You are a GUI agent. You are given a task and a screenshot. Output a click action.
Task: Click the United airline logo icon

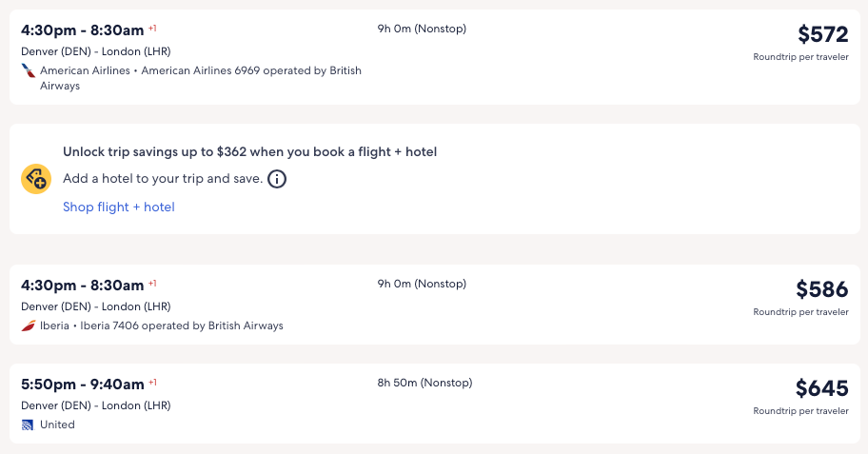(x=29, y=424)
